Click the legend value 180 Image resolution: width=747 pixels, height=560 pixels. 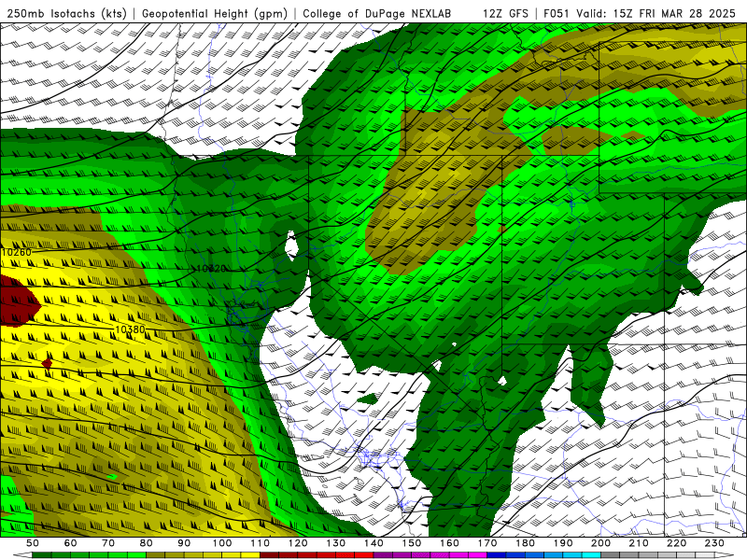click(525, 543)
